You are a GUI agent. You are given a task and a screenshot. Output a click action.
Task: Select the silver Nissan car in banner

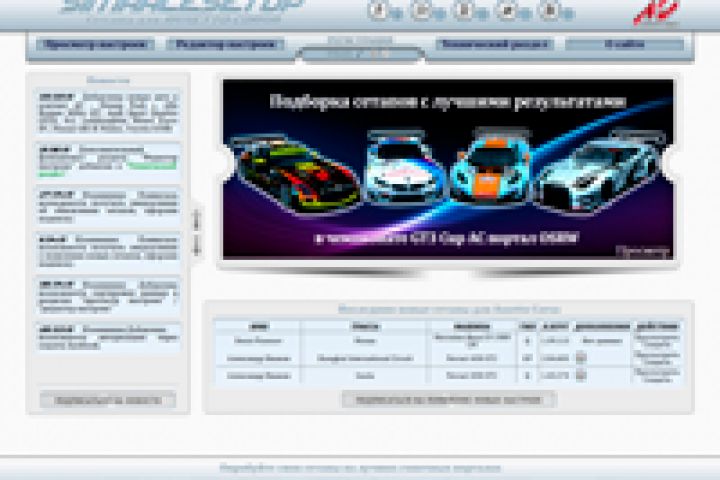pyautogui.click(x=599, y=170)
